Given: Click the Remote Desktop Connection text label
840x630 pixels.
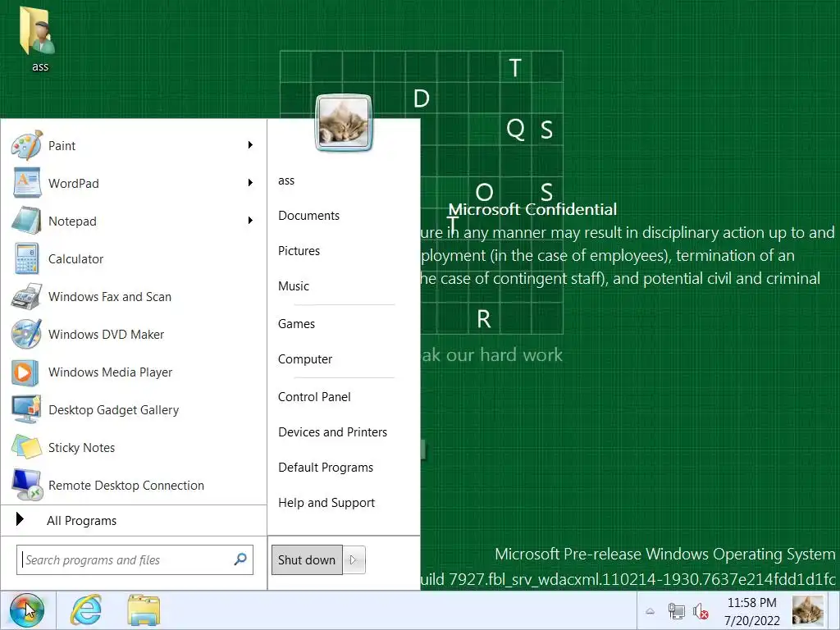Looking at the screenshot, I should tap(126, 485).
